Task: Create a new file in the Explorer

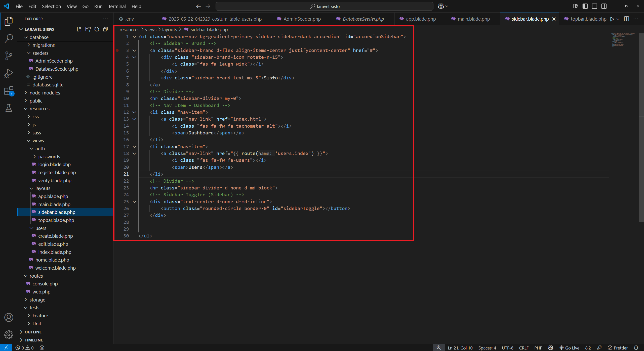Action: pyautogui.click(x=79, y=29)
